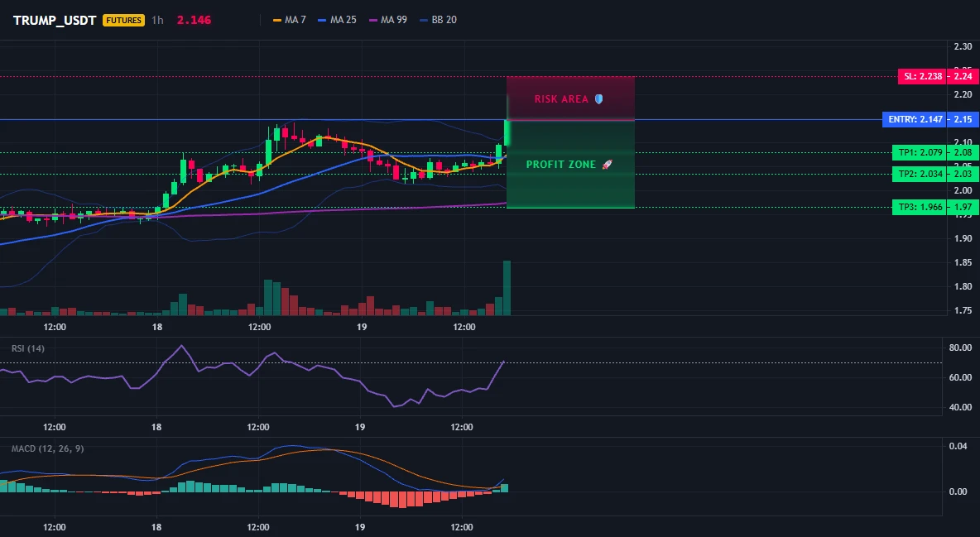The image size is (980, 537).
Task: Select the BB 20 legend entry
Action: (x=438, y=20)
